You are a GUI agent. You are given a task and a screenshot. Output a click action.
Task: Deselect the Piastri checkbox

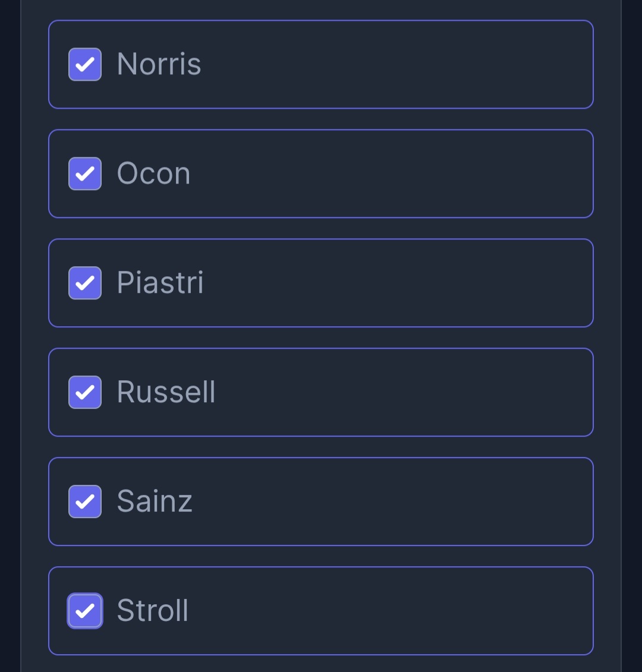pos(85,283)
